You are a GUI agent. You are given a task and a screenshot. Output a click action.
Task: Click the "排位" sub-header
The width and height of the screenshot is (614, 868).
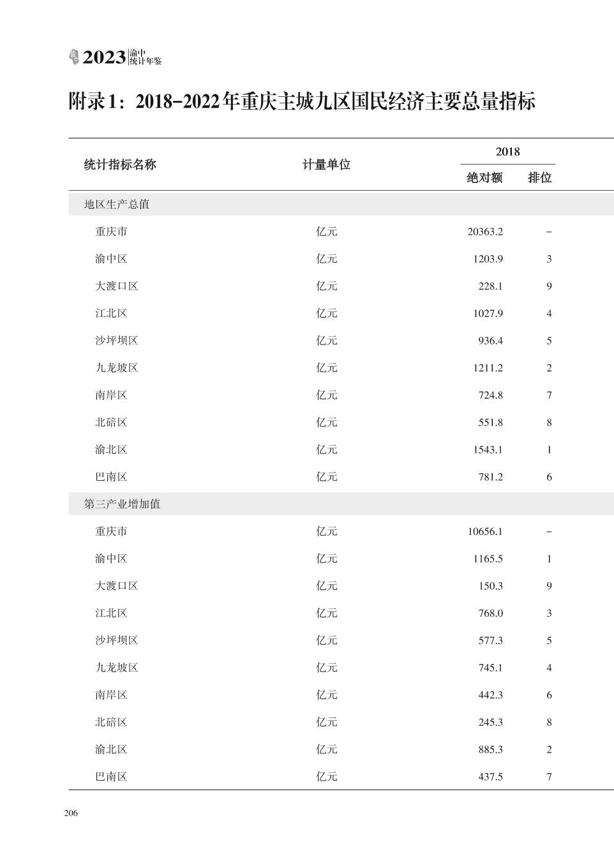pos(540,178)
